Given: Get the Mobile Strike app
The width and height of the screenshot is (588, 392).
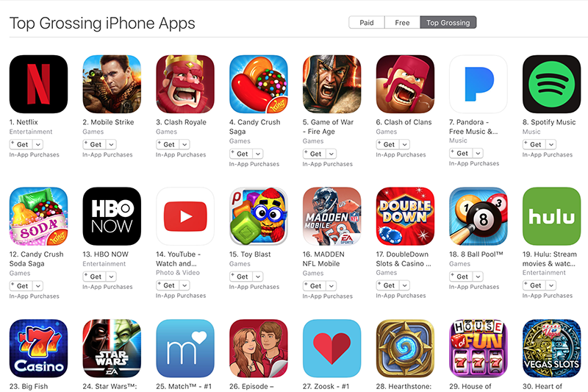Looking at the screenshot, I should click(x=95, y=144).
